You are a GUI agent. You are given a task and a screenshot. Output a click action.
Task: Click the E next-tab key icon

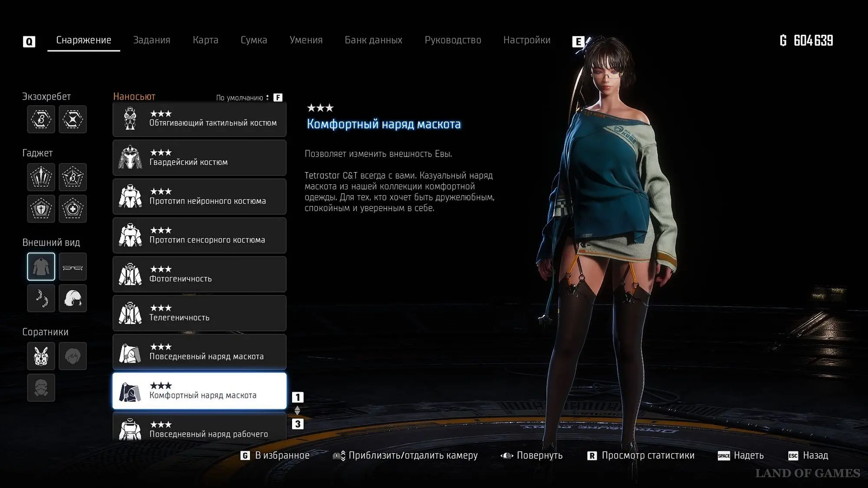point(578,42)
